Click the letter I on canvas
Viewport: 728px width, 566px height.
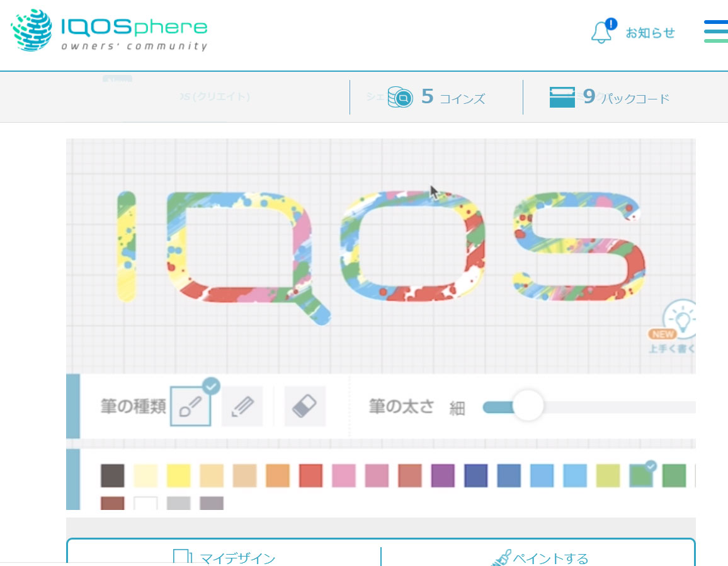tap(127, 246)
